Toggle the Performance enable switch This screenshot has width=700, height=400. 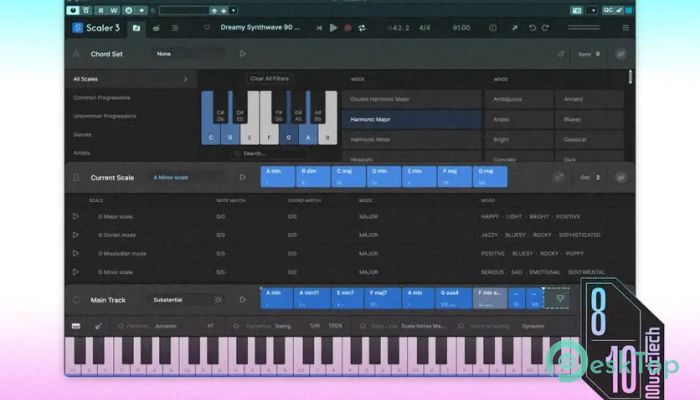click(x=121, y=326)
